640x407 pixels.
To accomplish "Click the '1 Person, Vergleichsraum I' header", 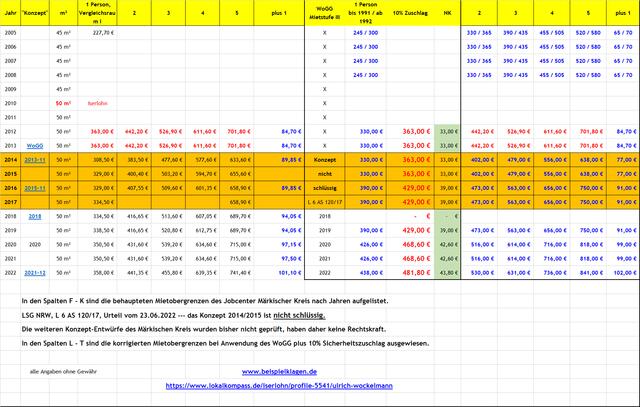I will tap(97, 13).
